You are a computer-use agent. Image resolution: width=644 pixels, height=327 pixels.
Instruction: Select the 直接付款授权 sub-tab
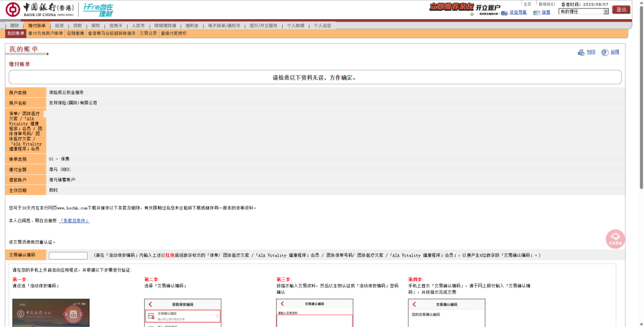point(174,33)
